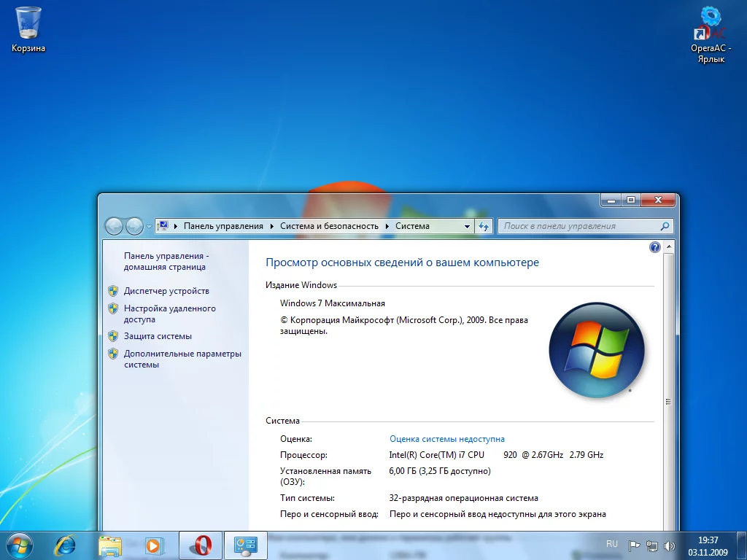The image size is (747, 560).
Task: Open address bar history dropdown
Action: (x=468, y=227)
